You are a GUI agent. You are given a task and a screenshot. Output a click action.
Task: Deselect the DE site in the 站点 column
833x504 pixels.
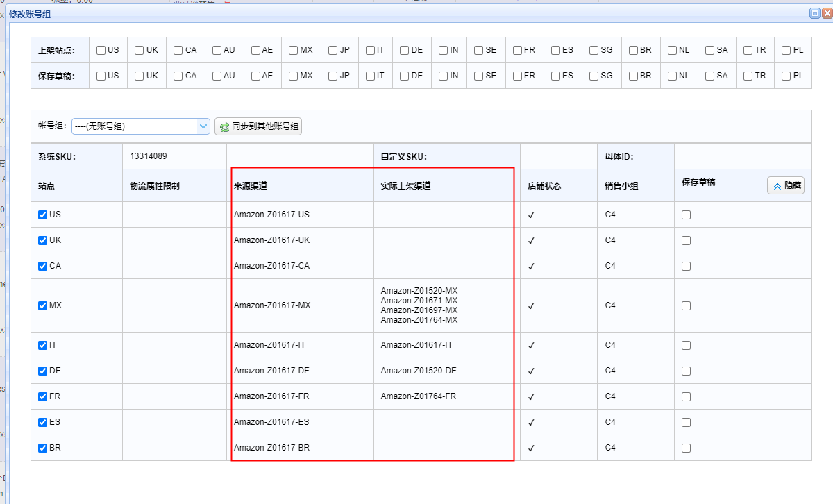tap(43, 371)
